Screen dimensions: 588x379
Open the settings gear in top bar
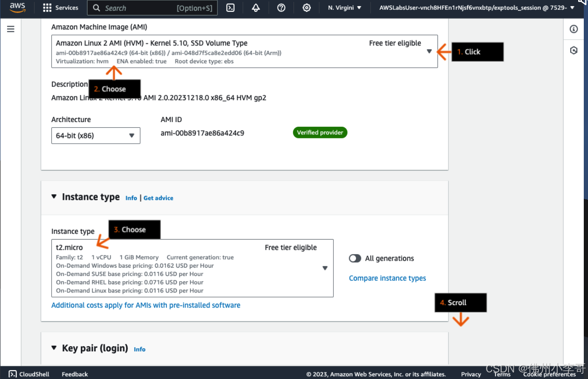coord(307,7)
